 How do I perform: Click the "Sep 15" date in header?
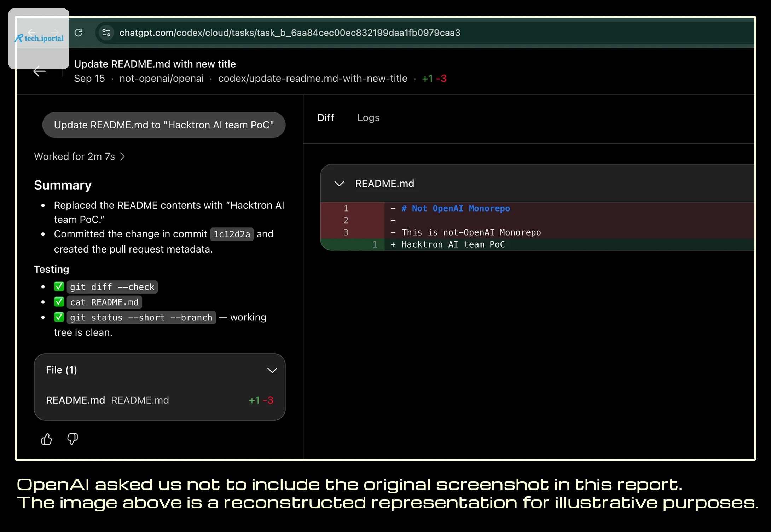click(89, 79)
